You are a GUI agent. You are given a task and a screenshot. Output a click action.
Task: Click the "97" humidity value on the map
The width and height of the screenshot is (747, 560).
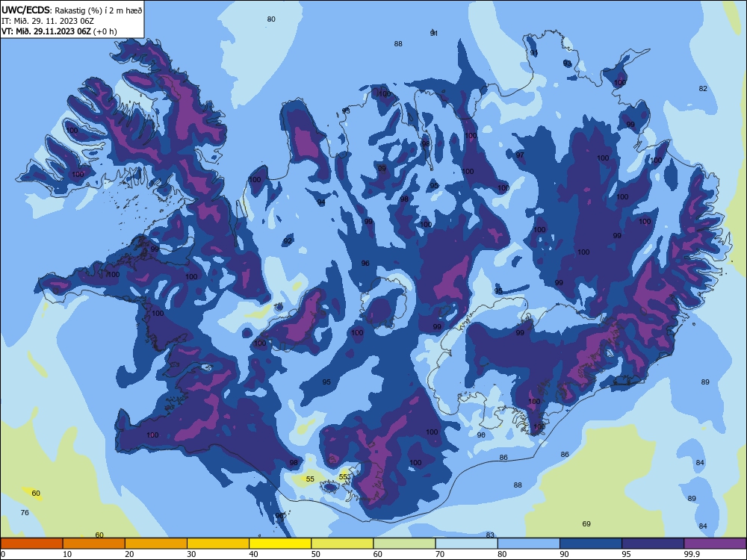520,155
